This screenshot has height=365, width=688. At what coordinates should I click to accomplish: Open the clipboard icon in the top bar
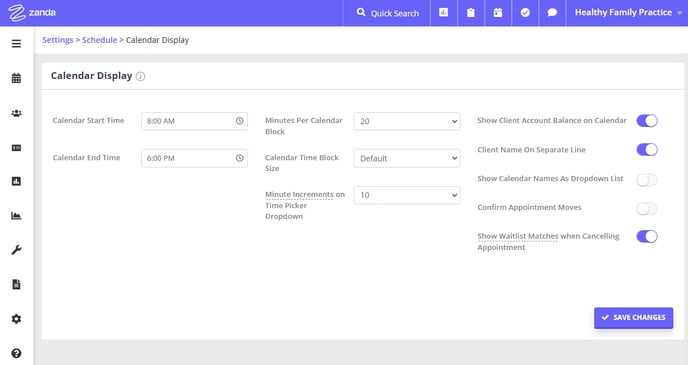click(471, 13)
